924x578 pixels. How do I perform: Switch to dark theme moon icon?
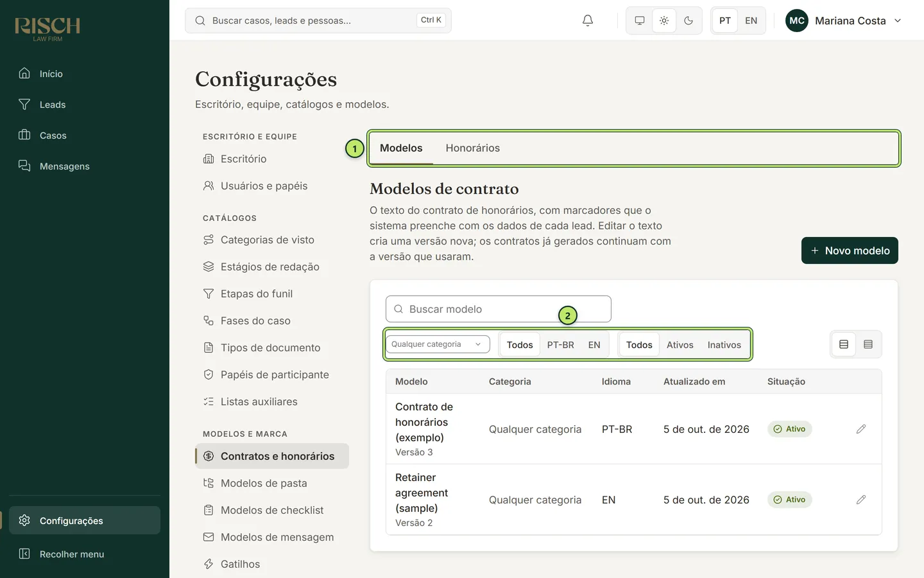(x=689, y=21)
